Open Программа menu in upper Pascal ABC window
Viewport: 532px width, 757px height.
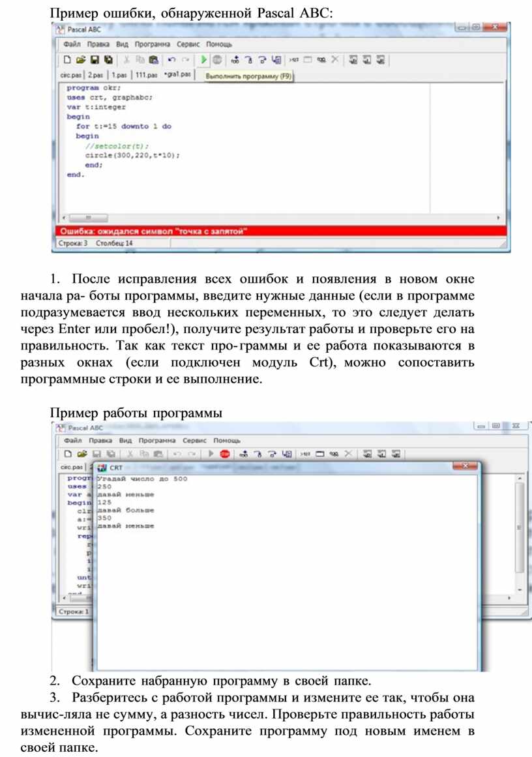152,44
